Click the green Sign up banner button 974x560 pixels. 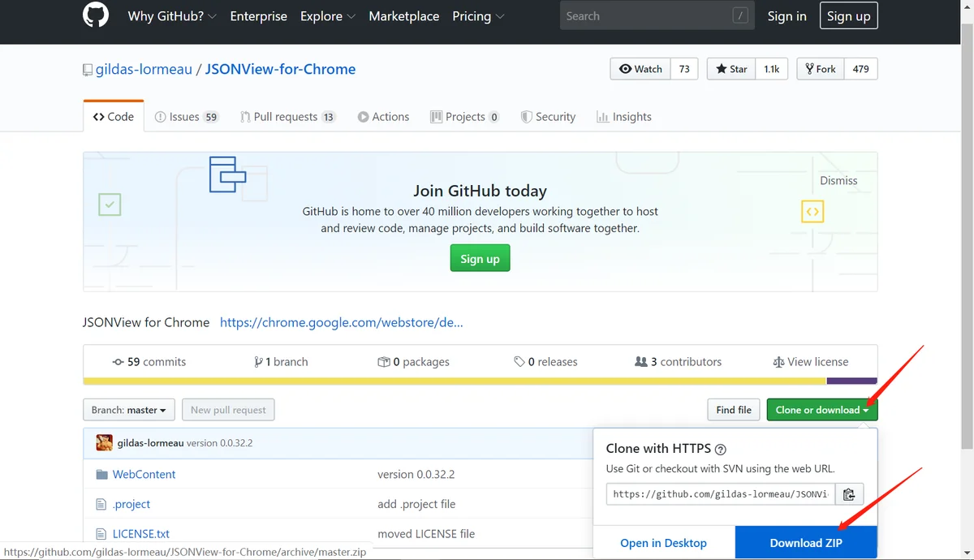480,259
